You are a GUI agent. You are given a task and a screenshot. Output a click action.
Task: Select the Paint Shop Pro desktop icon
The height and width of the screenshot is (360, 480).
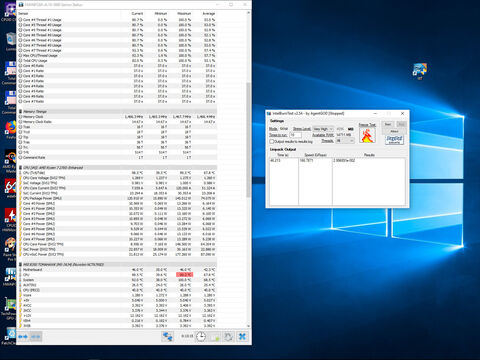10,248
